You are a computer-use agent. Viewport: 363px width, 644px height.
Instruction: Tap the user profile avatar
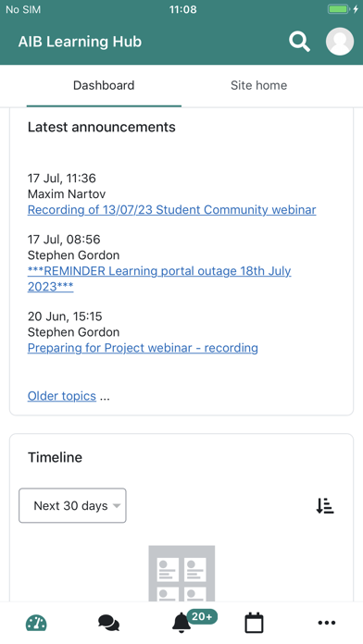pyautogui.click(x=340, y=42)
